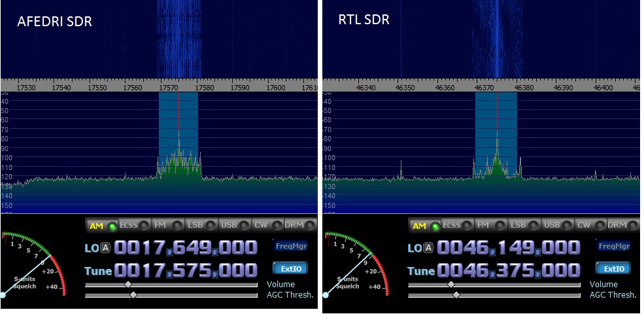Click the RTL LO frequency 0046.149.000 display

[x=509, y=248]
